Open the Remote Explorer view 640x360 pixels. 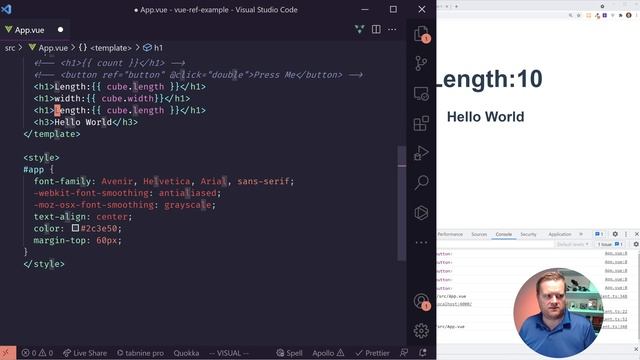421,94
